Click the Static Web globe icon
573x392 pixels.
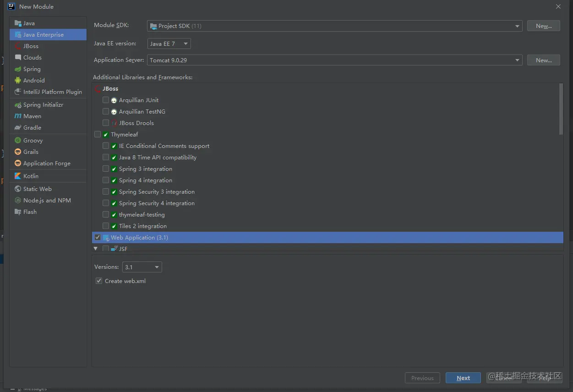click(18, 189)
